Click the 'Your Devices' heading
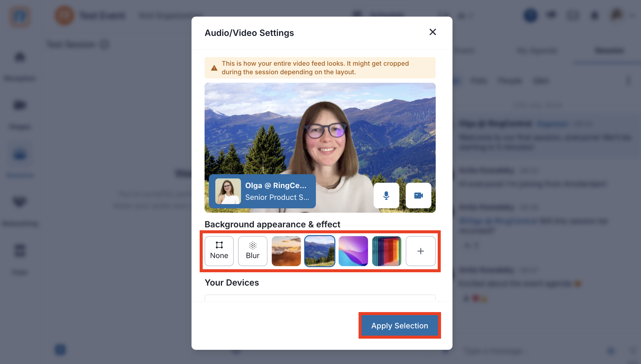641x364 pixels. click(x=232, y=283)
